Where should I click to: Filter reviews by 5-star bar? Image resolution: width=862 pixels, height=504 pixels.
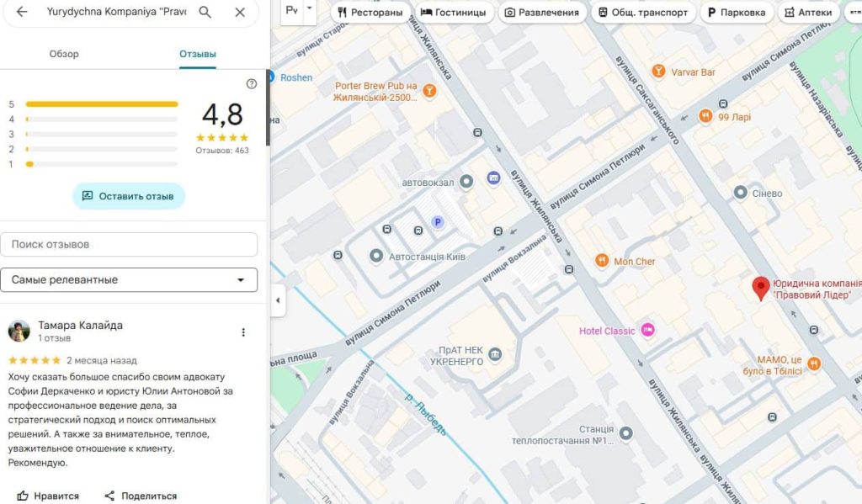click(102, 103)
